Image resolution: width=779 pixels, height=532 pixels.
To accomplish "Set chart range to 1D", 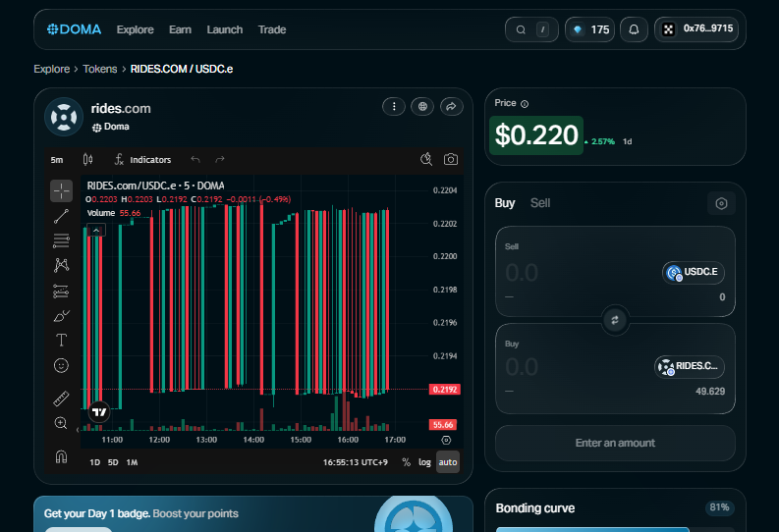I will point(94,462).
